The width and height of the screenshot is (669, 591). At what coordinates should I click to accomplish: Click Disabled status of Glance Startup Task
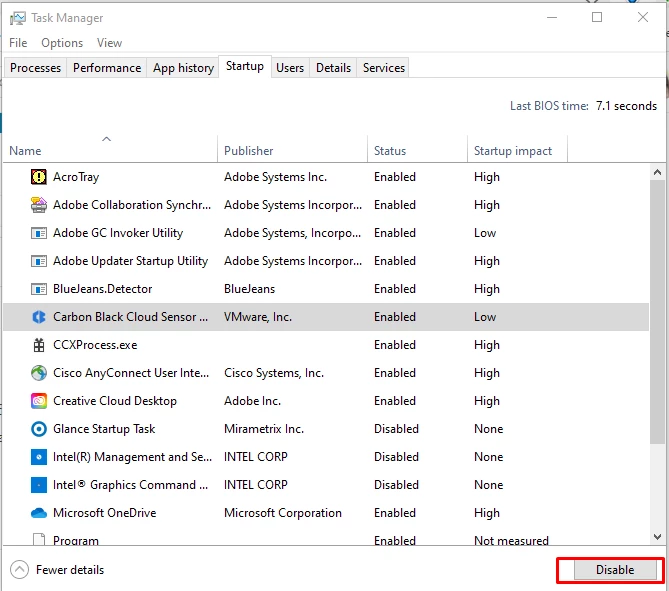pyautogui.click(x=396, y=429)
